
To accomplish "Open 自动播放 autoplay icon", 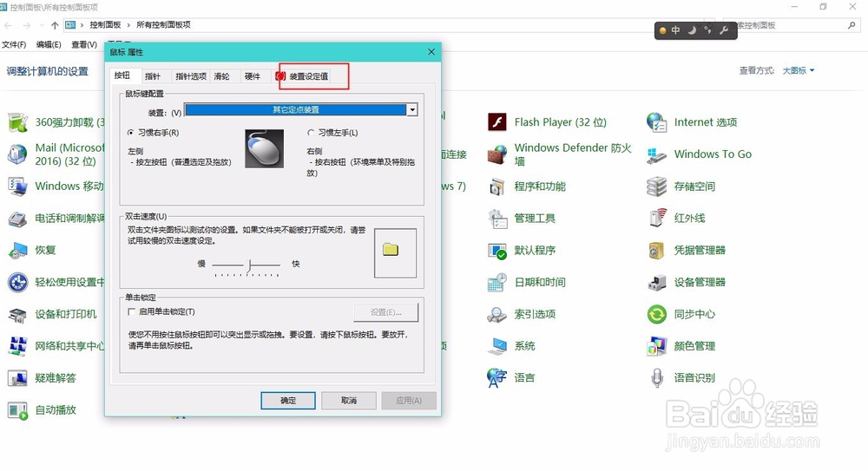I will tap(17, 410).
